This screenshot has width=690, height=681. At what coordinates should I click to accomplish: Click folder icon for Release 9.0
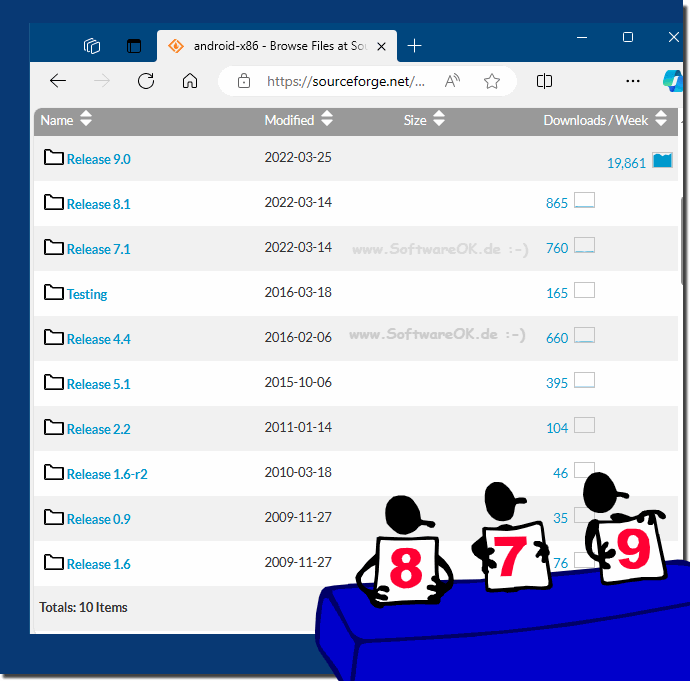pos(54,157)
